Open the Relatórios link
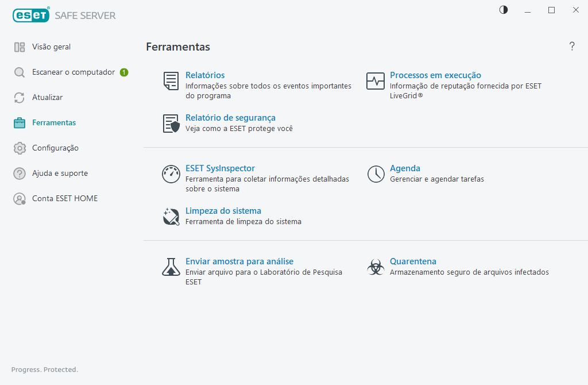Image resolution: width=588 pixels, height=385 pixels. click(205, 75)
